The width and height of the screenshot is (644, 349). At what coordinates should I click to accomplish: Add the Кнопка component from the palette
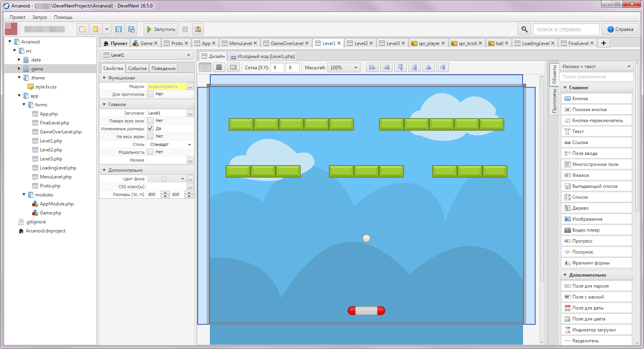pyautogui.click(x=597, y=99)
